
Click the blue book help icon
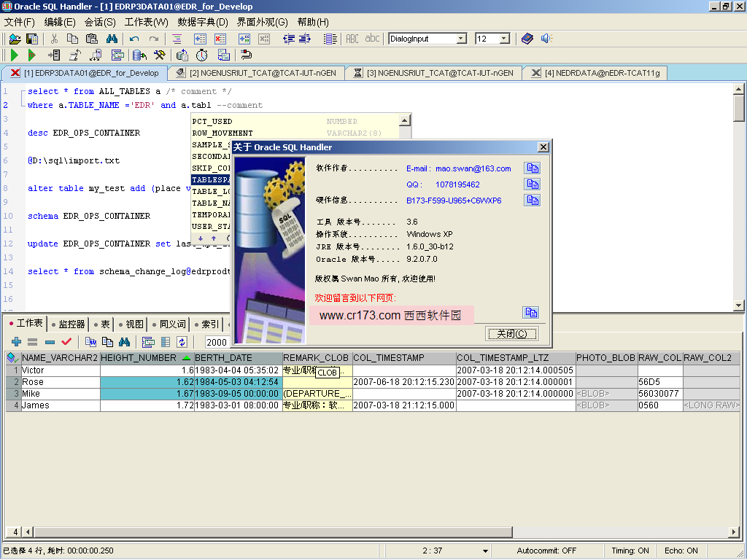[527, 39]
